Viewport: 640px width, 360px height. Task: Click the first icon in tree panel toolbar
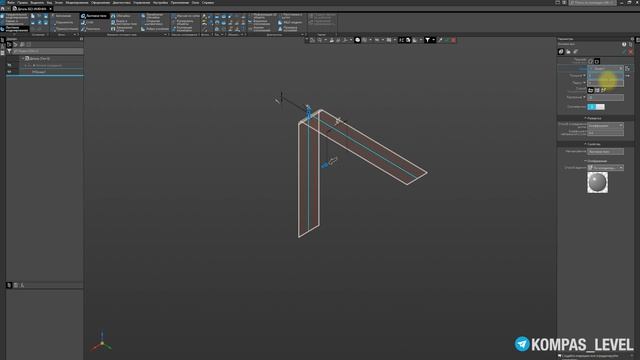tap(9, 44)
